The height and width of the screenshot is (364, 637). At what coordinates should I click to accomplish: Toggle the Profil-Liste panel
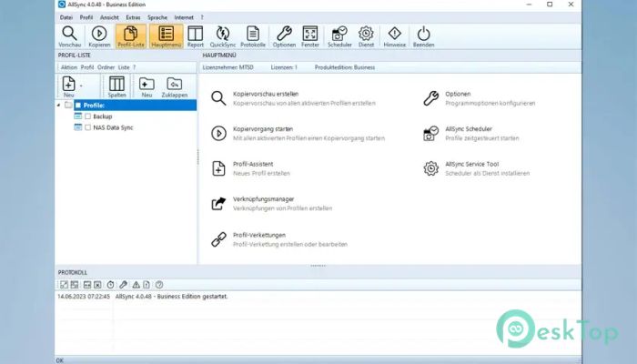tap(131, 36)
